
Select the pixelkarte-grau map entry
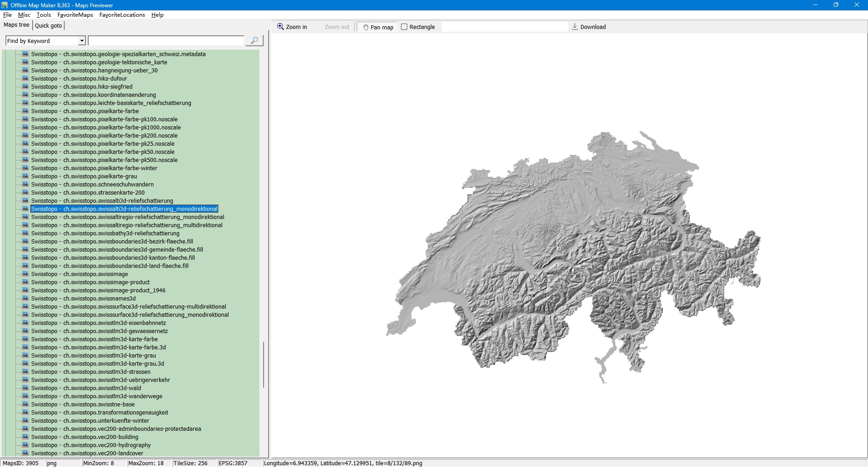click(x=84, y=176)
